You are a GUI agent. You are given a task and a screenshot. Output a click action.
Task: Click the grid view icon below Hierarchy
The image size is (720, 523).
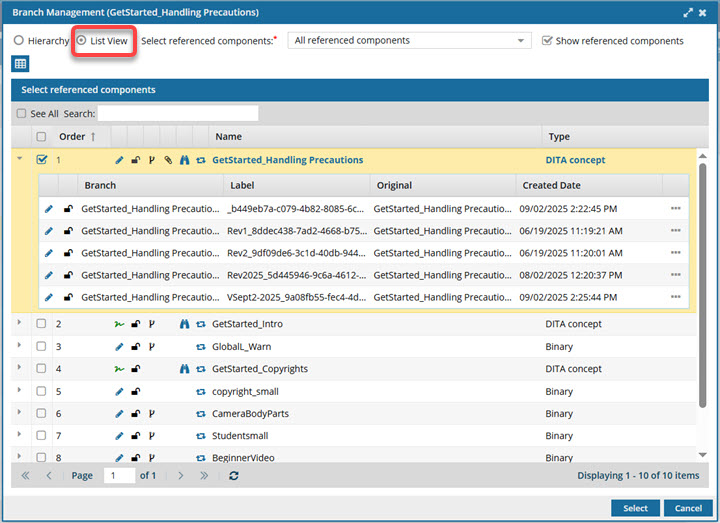pyautogui.click(x=20, y=64)
